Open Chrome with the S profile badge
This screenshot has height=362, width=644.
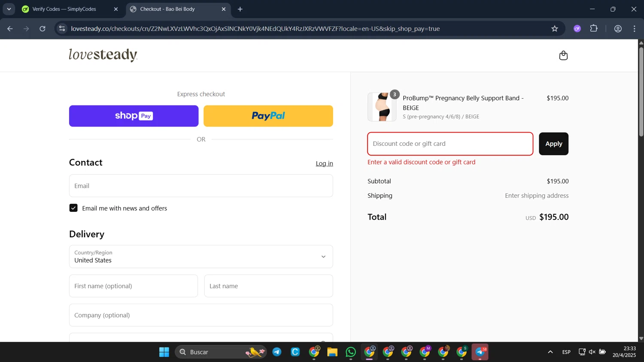(462, 352)
